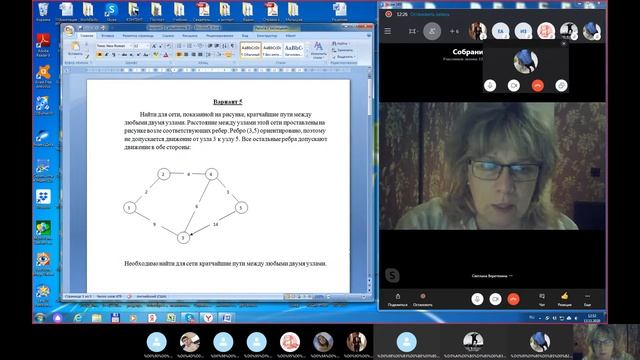Open the Skype view layout switcher

pos(412,31)
